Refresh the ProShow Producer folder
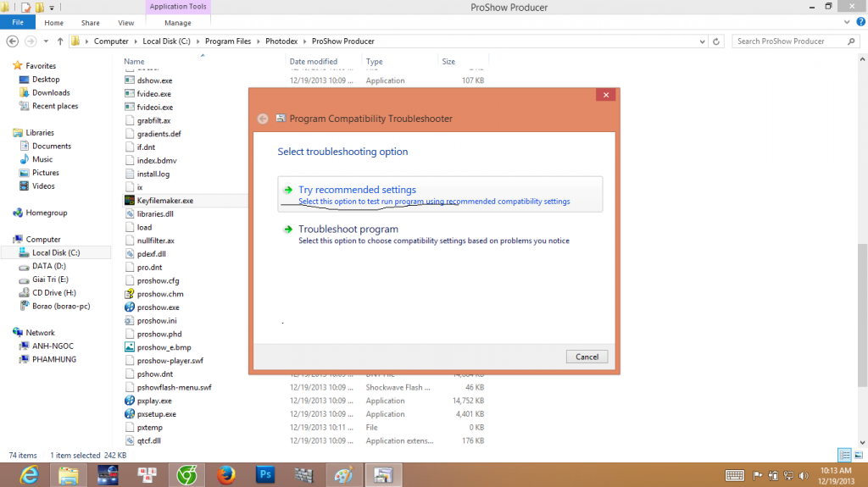 (x=715, y=41)
